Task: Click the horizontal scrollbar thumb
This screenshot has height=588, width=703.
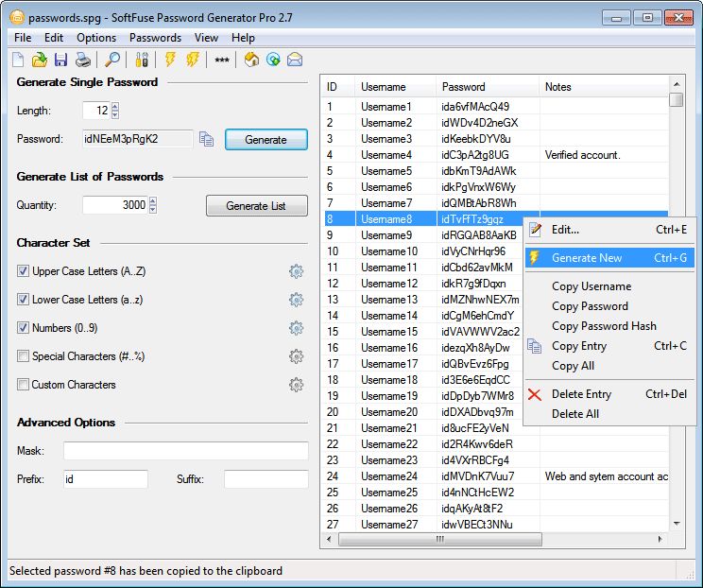Action: (x=439, y=539)
